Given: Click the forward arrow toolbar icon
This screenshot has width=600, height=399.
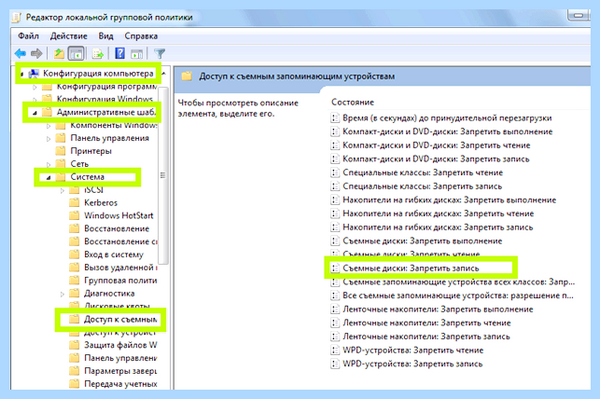Looking at the screenshot, I should coord(36,54).
